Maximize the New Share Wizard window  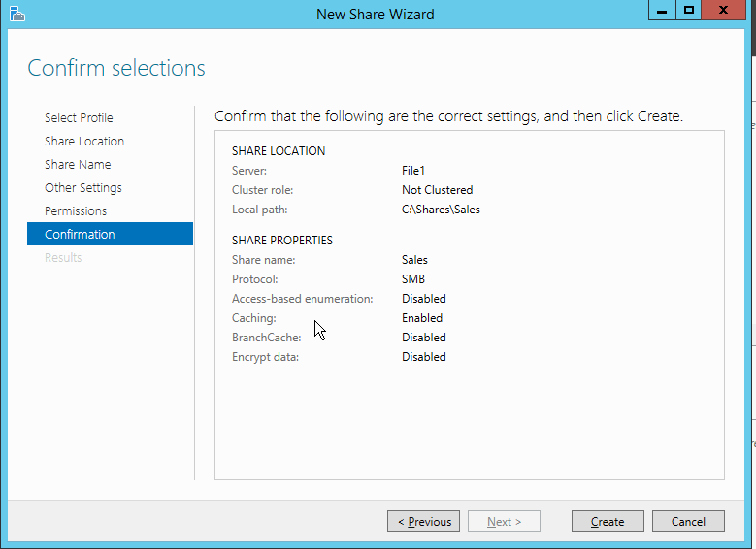tap(689, 10)
